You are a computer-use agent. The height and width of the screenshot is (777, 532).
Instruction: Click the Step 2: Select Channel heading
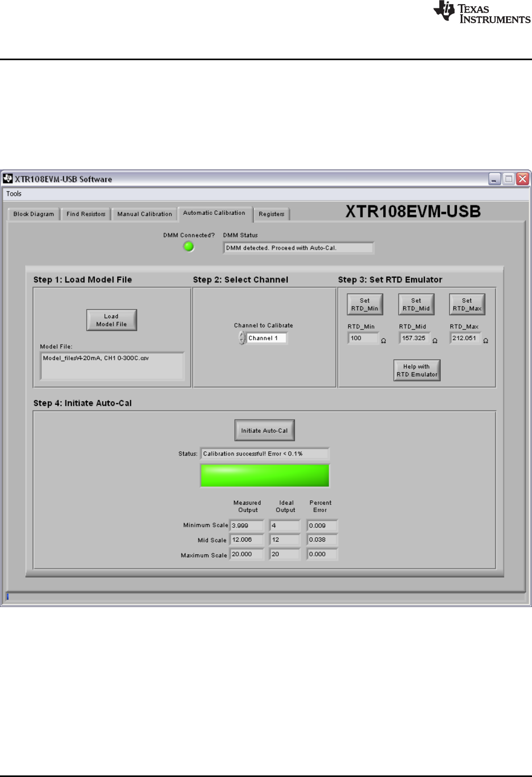241,279
